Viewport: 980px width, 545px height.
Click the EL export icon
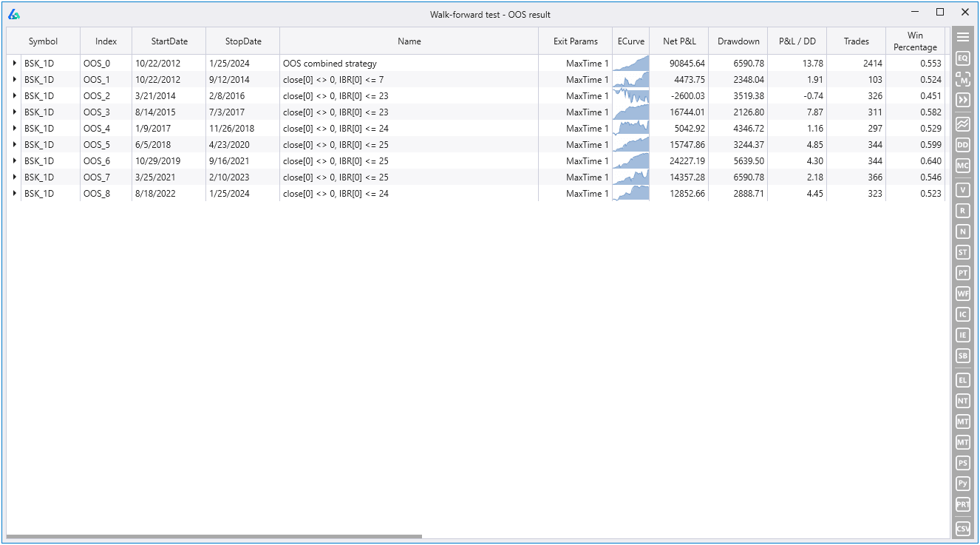click(962, 379)
